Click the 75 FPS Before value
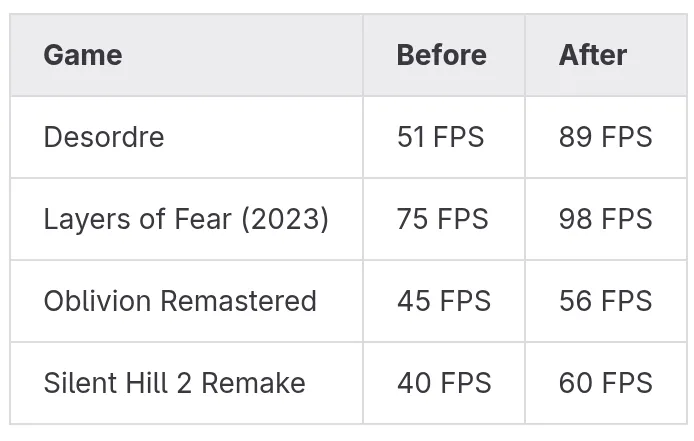This screenshot has height=441, width=694. click(442, 219)
